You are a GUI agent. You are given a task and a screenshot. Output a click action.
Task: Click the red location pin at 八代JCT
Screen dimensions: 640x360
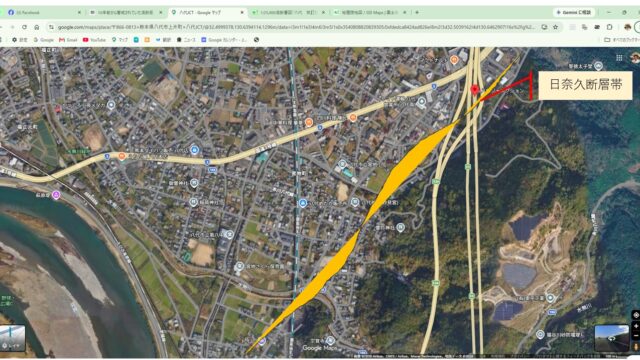click(x=474, y=89)
